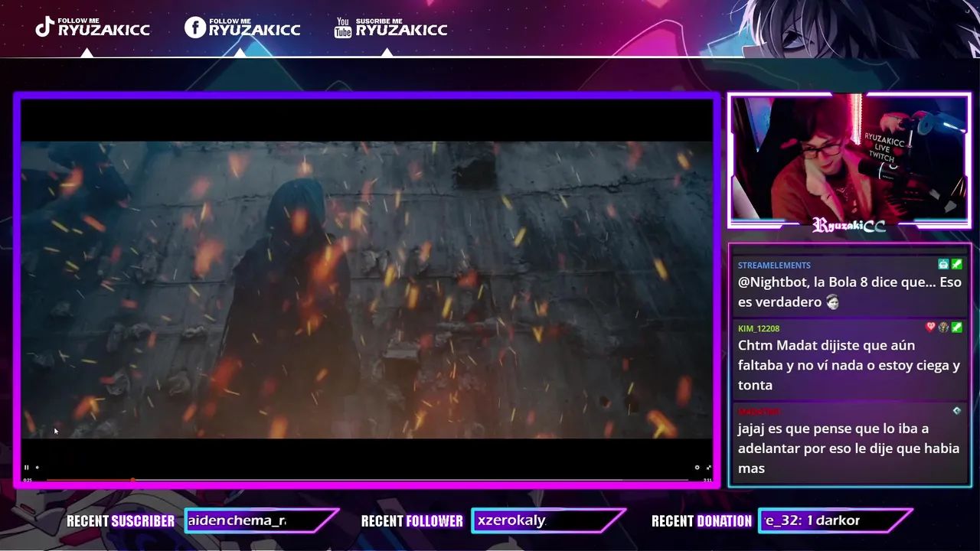
Task: Click the TikTok logo icon in the header
Action: 44,28
